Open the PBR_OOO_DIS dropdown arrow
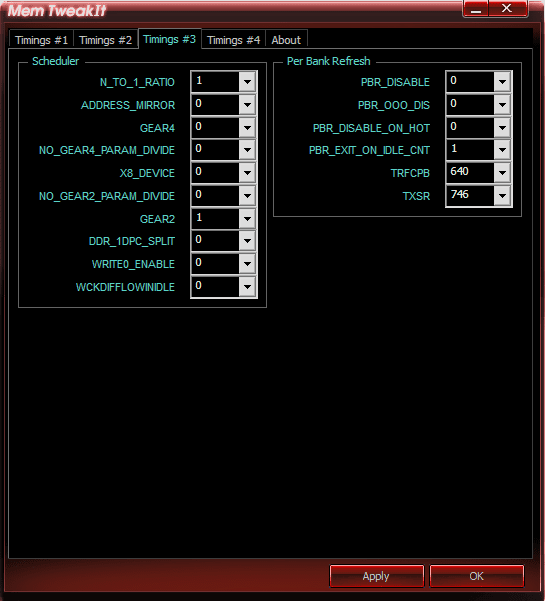 pos(502,105)
